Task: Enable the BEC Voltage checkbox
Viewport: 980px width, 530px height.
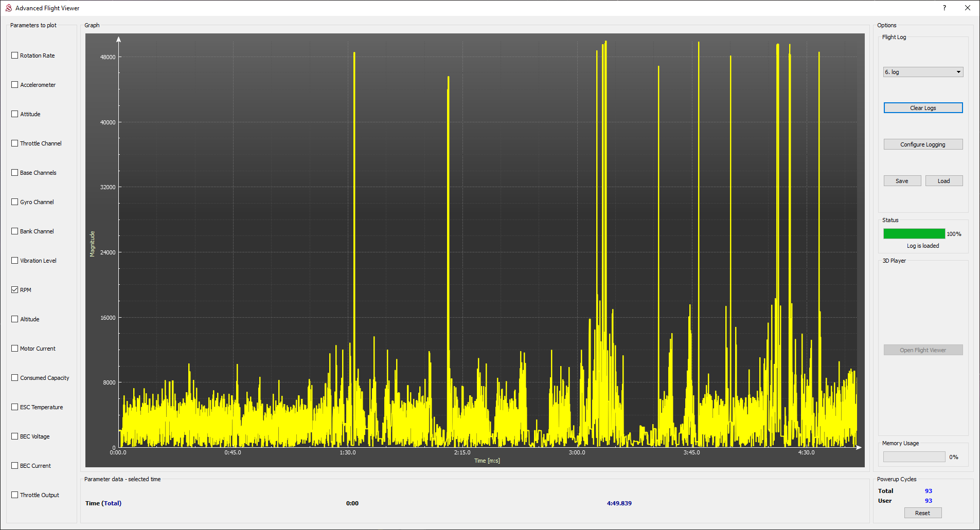Action: [x=15, y=436]
